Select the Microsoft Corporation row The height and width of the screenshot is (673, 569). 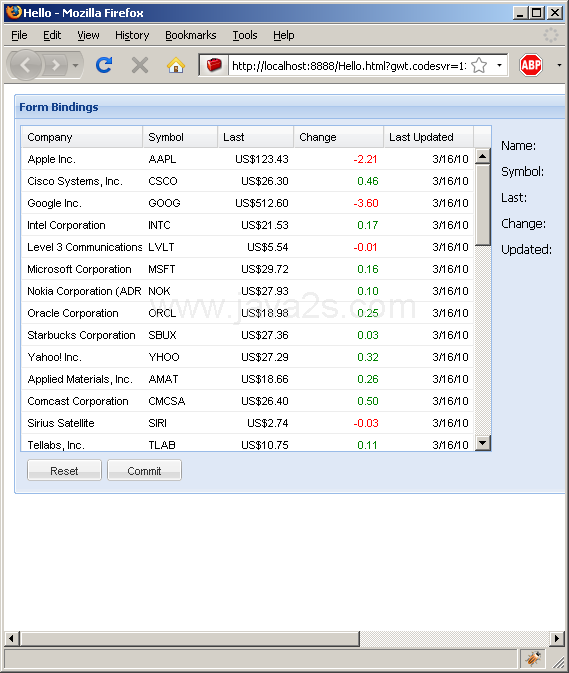248,269
